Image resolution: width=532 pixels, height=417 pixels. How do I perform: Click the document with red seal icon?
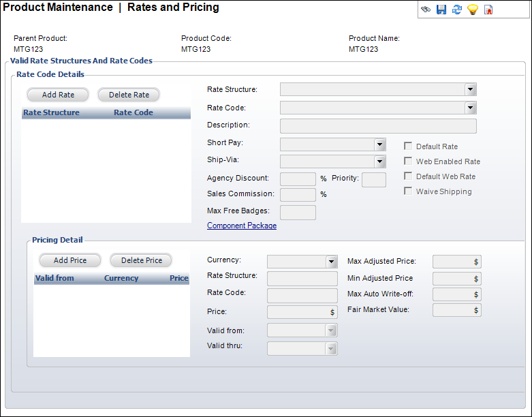click(488, 10)
